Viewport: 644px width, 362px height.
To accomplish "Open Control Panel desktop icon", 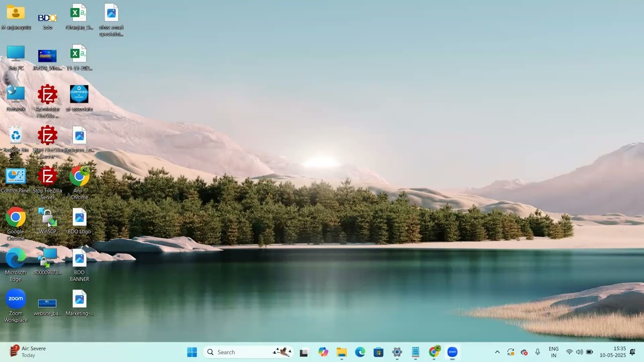I will [16, 181].
